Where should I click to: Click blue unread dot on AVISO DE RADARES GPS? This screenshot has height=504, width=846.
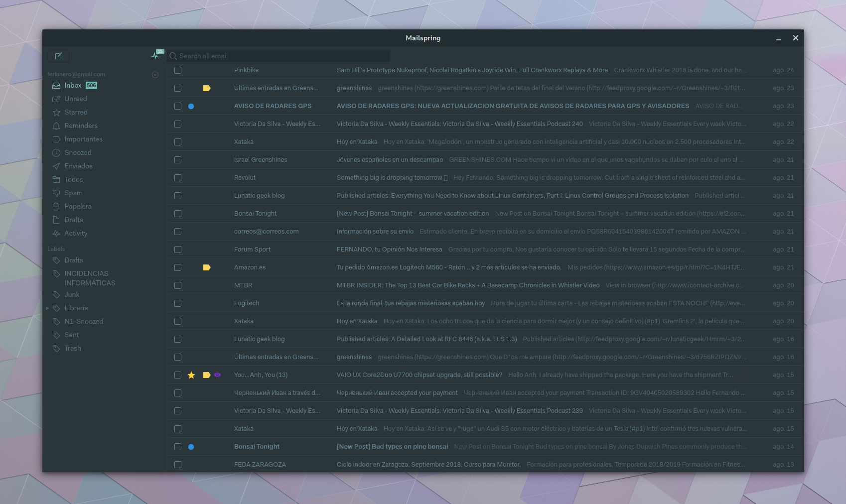(x=191, y=106)
